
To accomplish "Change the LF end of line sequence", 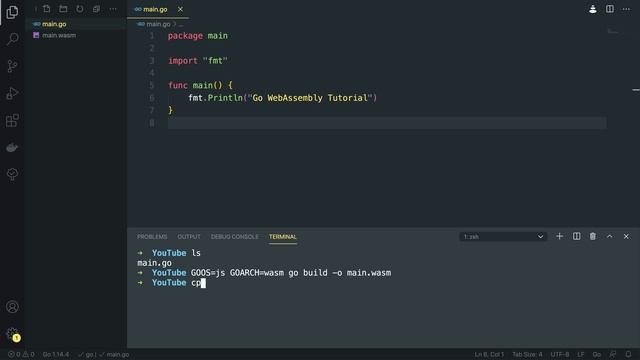I will tap(581, 354).
